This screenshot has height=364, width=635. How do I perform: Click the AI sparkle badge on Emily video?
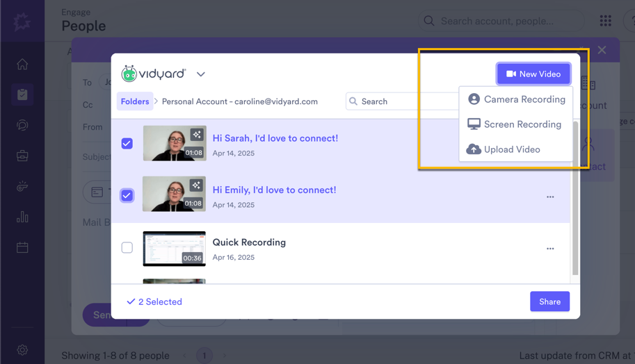[x=196, y=185]
